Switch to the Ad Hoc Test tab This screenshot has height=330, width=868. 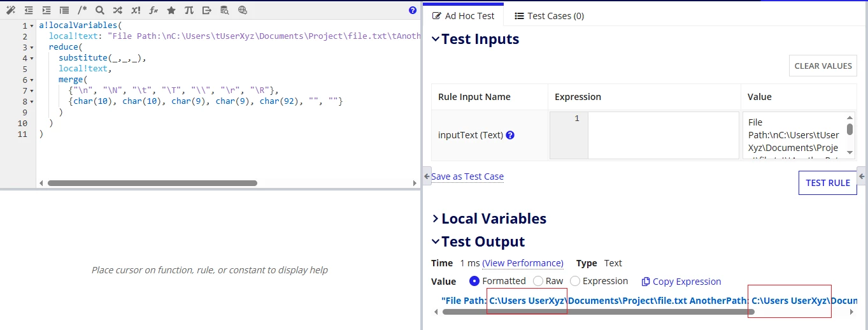pyautogui.click(x=464, y=16)
